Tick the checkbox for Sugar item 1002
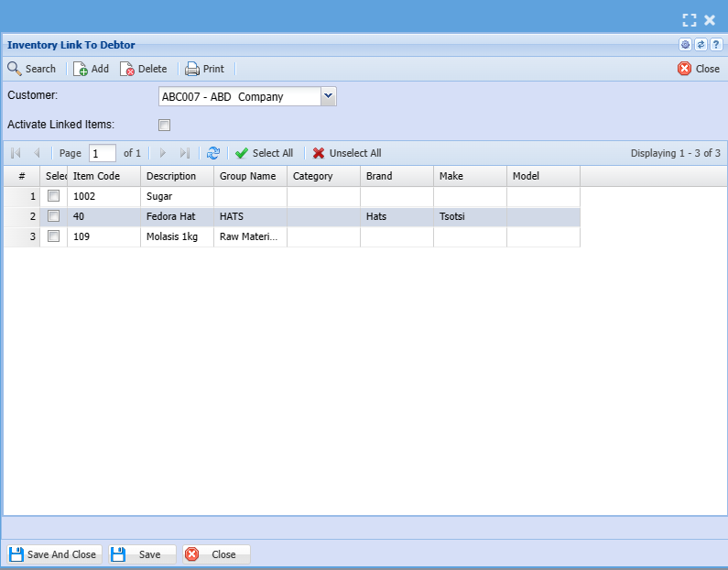The image size is (728, 570). click(54, 196)
